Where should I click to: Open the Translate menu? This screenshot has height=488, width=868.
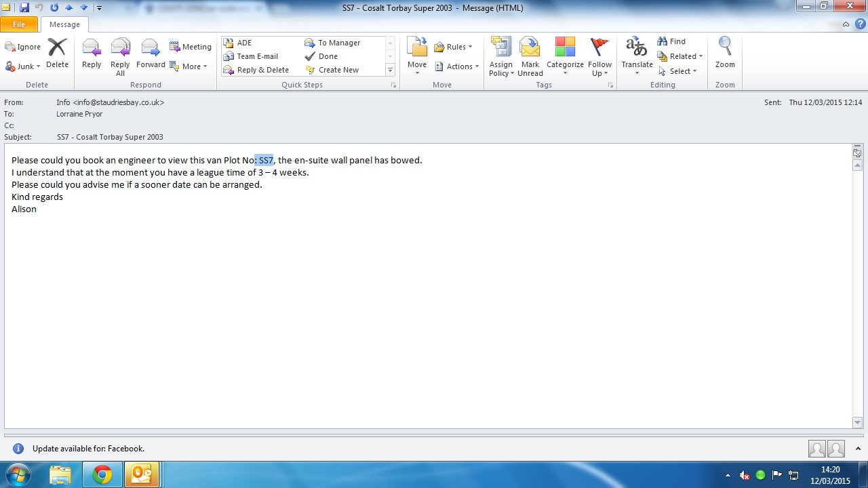point(637,57)
